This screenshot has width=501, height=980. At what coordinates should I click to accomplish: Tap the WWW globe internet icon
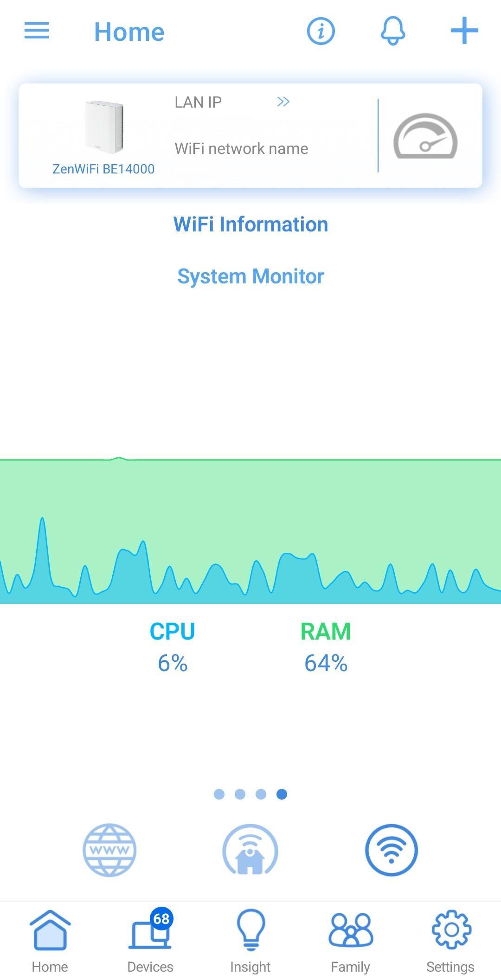109,850
